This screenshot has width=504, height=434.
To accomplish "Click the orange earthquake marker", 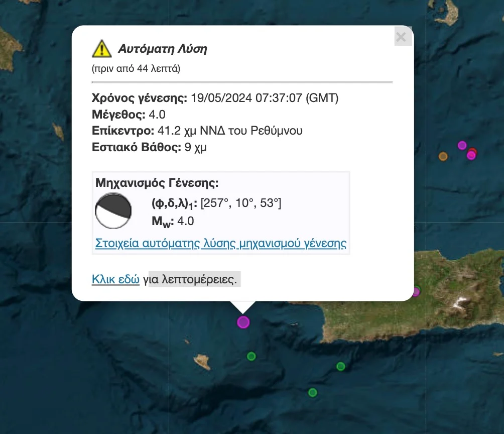I will [x=443, y=156].
